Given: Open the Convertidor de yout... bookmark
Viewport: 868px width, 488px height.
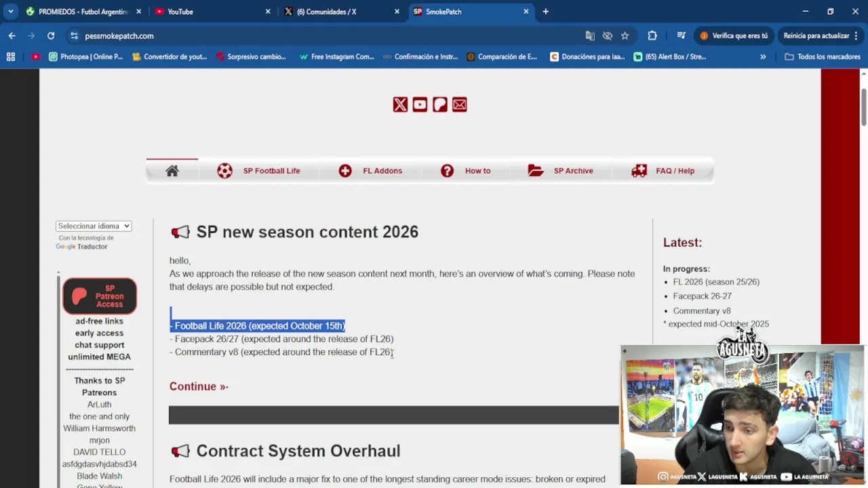Looking at the screenshot, I should (170, 57).
